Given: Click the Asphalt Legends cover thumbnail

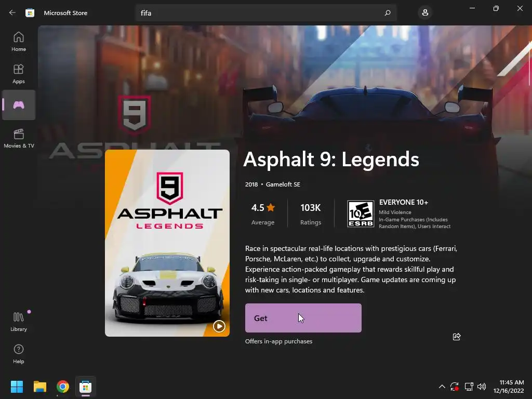Looking at the screenshot, I should [x=167, y=243].
